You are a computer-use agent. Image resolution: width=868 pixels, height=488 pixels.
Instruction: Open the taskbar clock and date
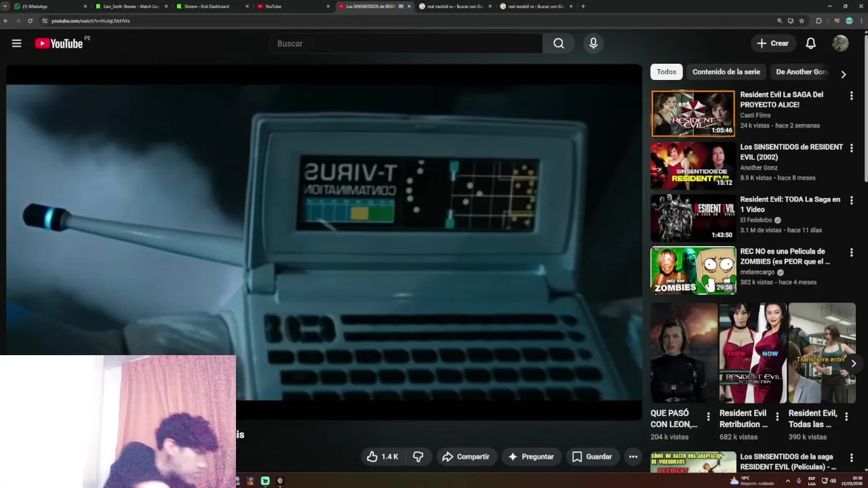(x=852, y=481)
